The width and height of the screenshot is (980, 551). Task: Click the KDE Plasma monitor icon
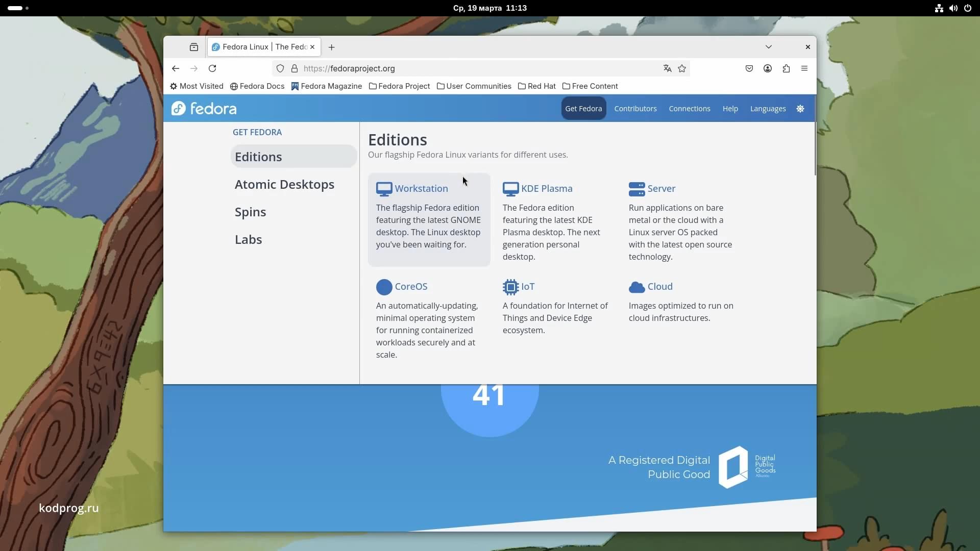[x=510, y=189]
